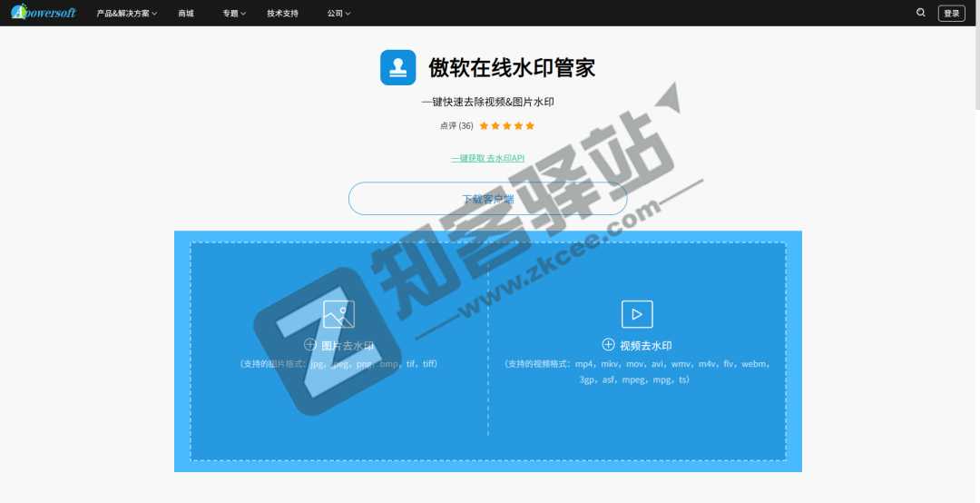The image size is (980, 503).
Task: Open the 技术支持 menu item
Action: click(x=282, y=13)
